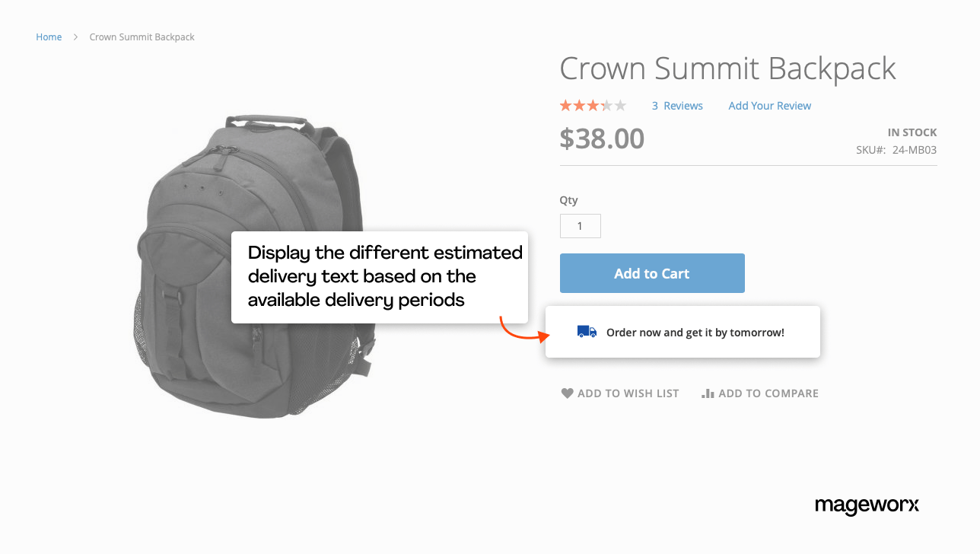Click the star rating icons

[593, 106]
